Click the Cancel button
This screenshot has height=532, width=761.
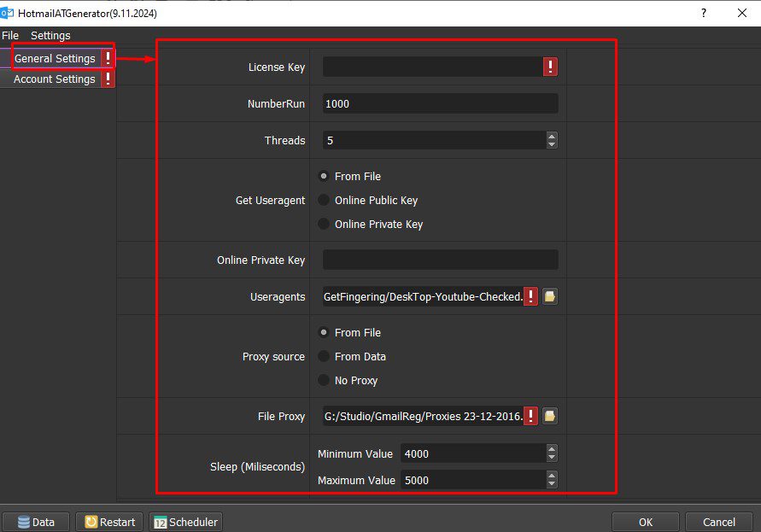pos(719,523)
